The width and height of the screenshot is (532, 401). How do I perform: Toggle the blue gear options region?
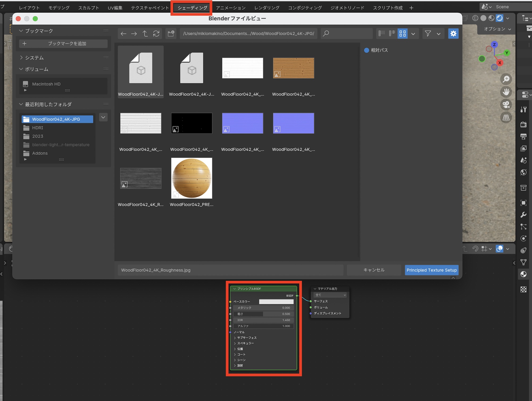click(x=453, y=34)
